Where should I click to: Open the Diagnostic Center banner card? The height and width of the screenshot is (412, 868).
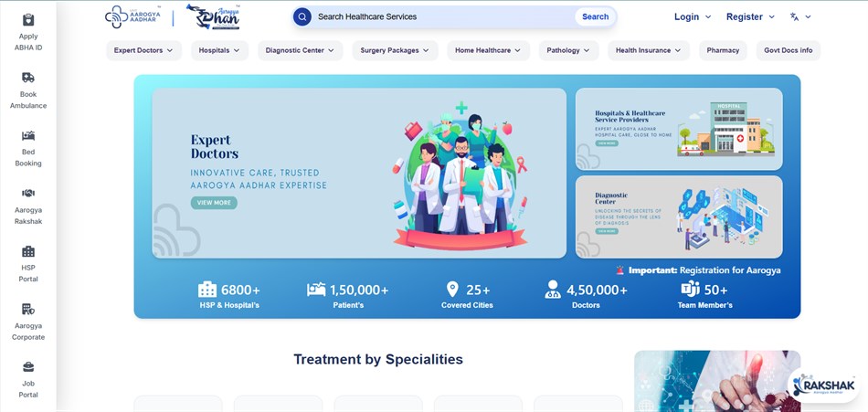pos(679,217)
